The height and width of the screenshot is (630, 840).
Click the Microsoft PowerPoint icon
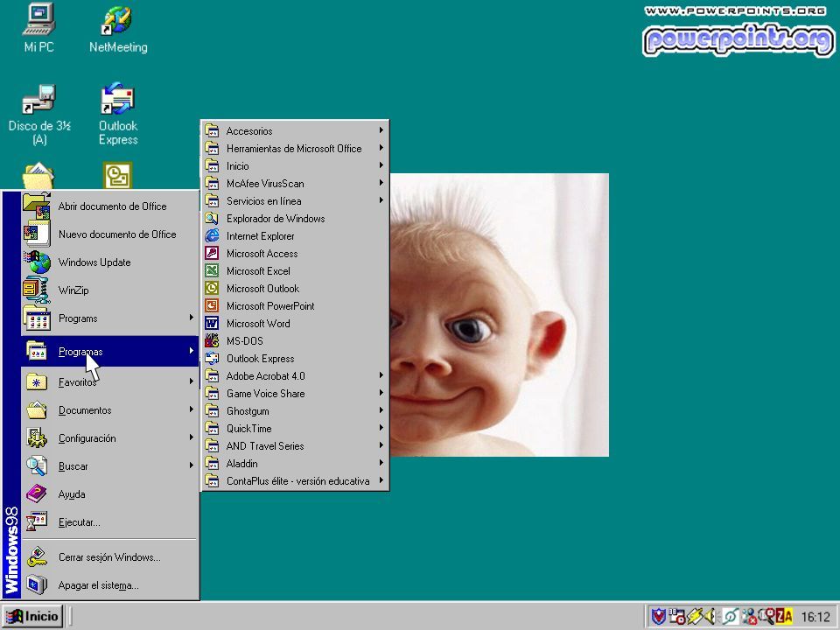coord(212,306)
